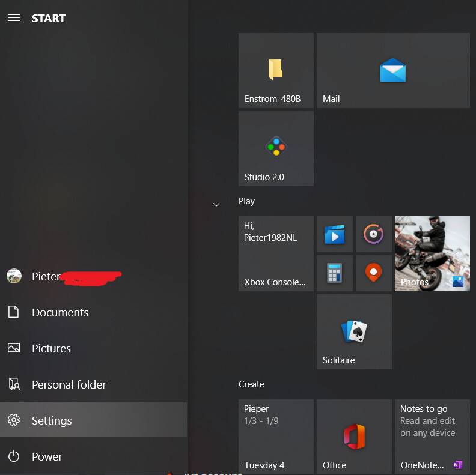The height and width of the screenshot is (475, 476).
Task: Open the OneNote tile
Action: click(x=432, y=437)
